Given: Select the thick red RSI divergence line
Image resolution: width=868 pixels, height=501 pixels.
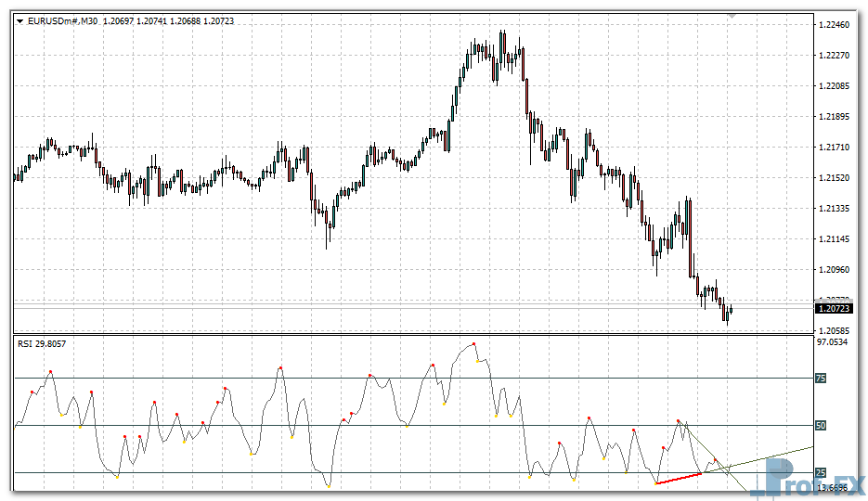Looking at the screenshot, I should click(x=678, y=479).
